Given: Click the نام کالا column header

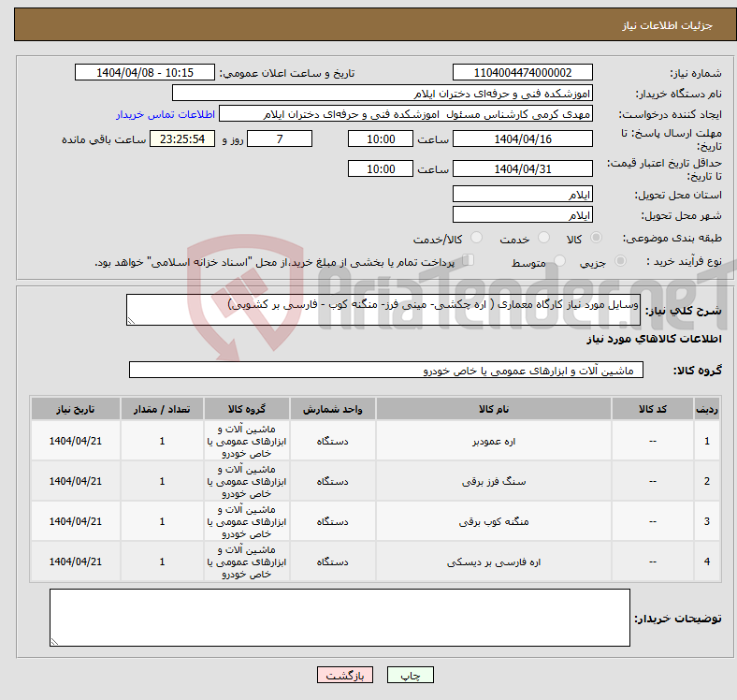Looking at the screenshot, I should 494,409.
